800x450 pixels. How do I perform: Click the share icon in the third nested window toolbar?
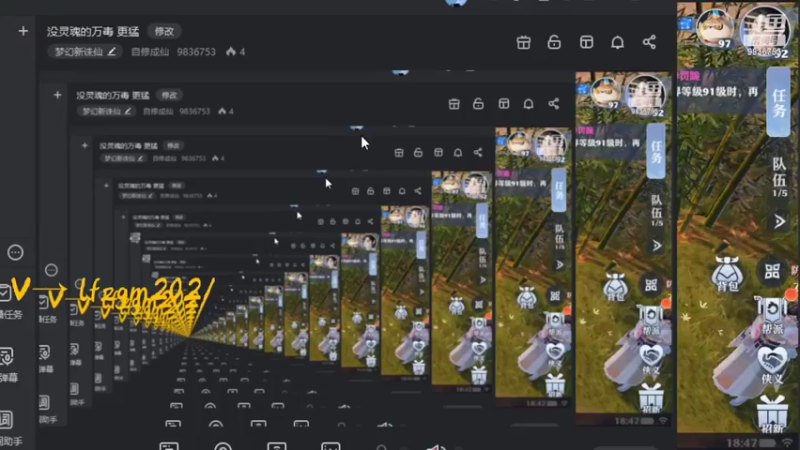pyautogui.click(x=478, y=153)
